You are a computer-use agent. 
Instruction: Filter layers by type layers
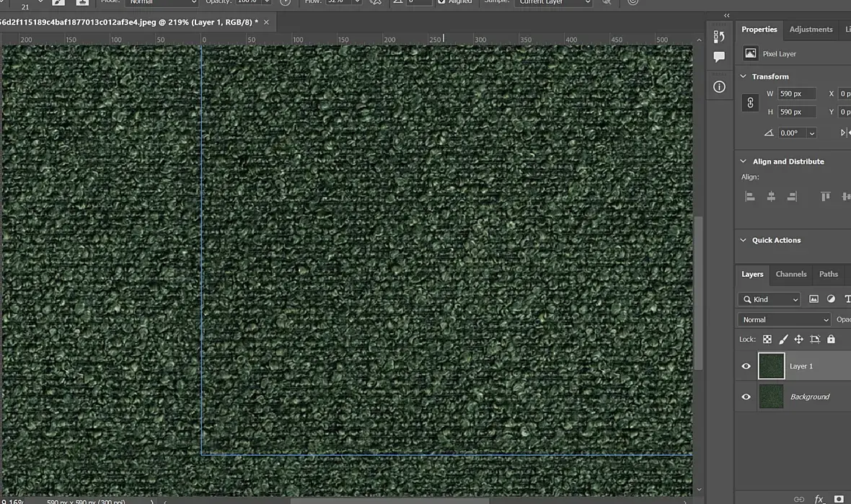tap(847, 299)
